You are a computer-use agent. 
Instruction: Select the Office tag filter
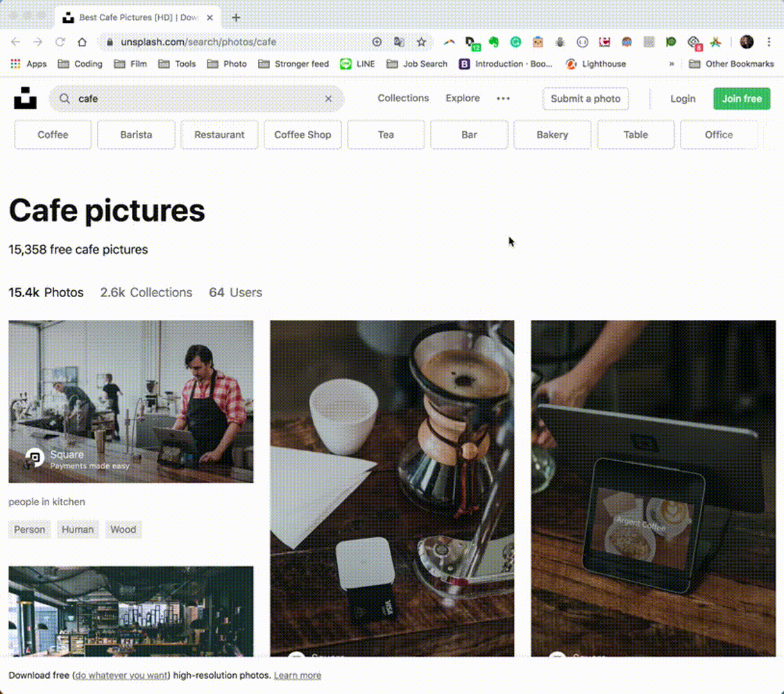719,135
